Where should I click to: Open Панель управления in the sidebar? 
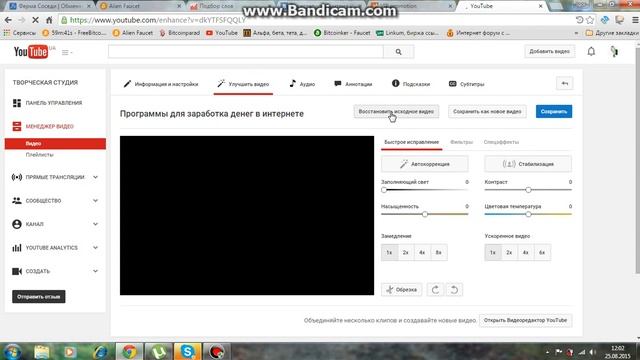click(55, 103)
